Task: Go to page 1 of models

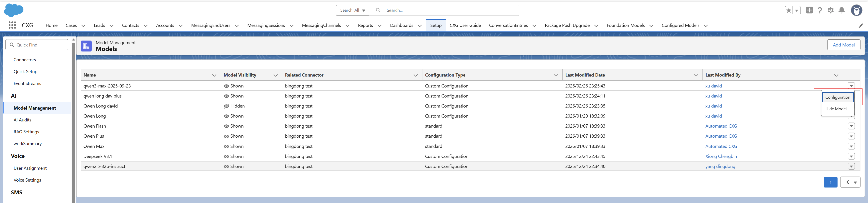Action: click(830, 182)
